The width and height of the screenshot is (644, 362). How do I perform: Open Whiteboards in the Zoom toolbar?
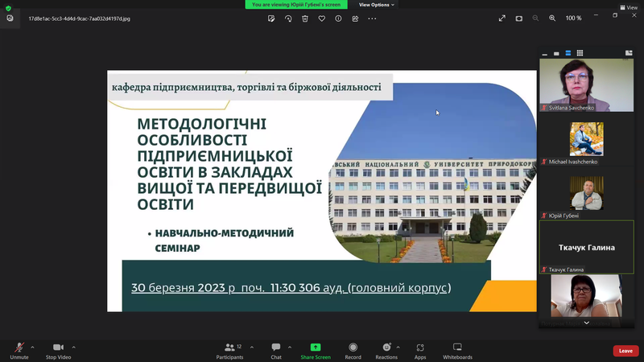coord(457,352)
